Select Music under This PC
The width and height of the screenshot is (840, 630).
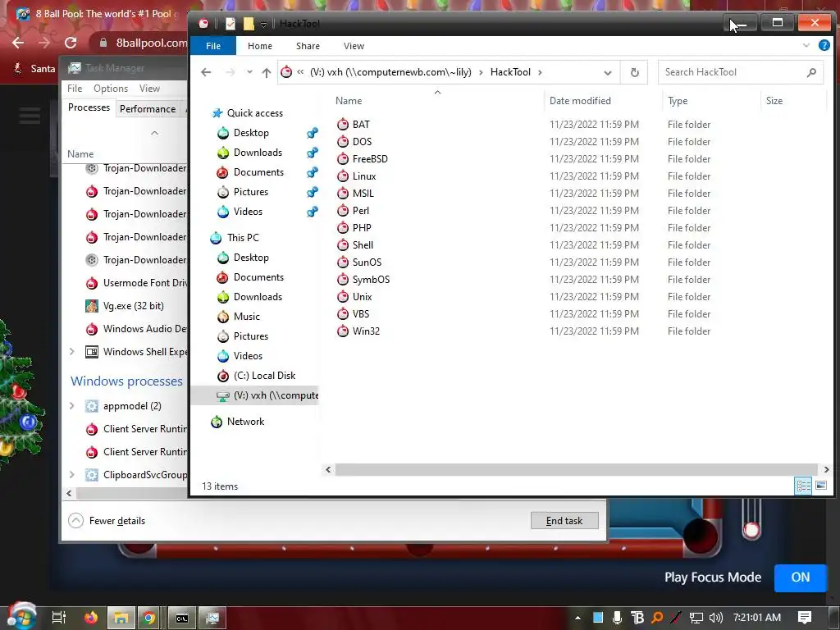[x=246, y=317]
